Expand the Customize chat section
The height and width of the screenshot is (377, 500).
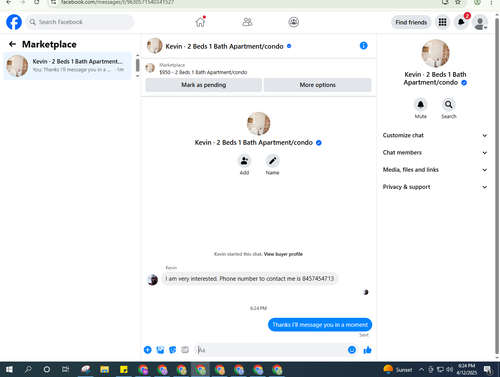tap(435, 135)
